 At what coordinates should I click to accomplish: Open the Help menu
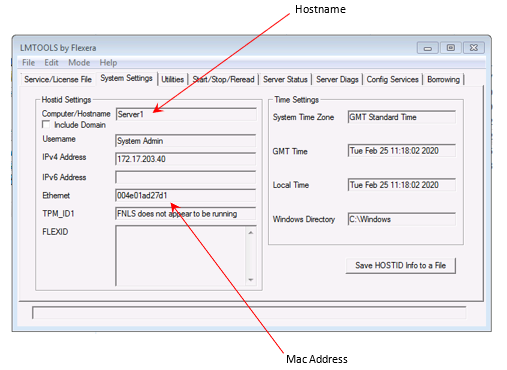[x=108, y=63]
